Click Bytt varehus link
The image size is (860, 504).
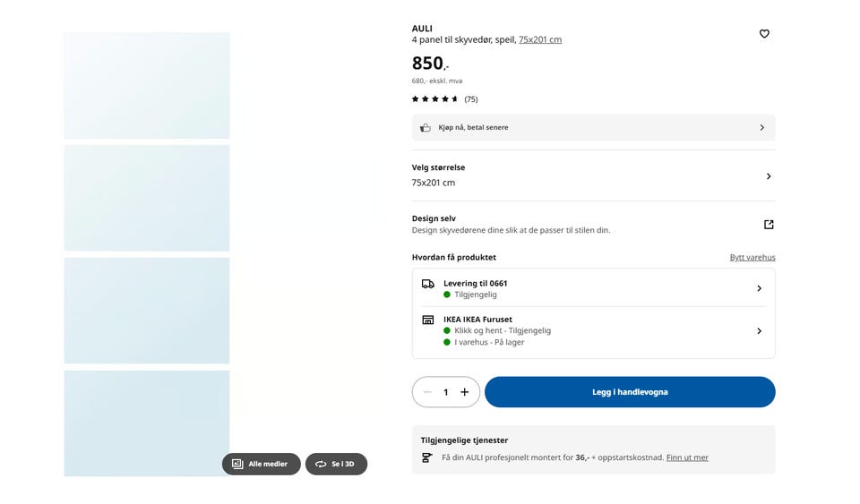coord(752,258)
